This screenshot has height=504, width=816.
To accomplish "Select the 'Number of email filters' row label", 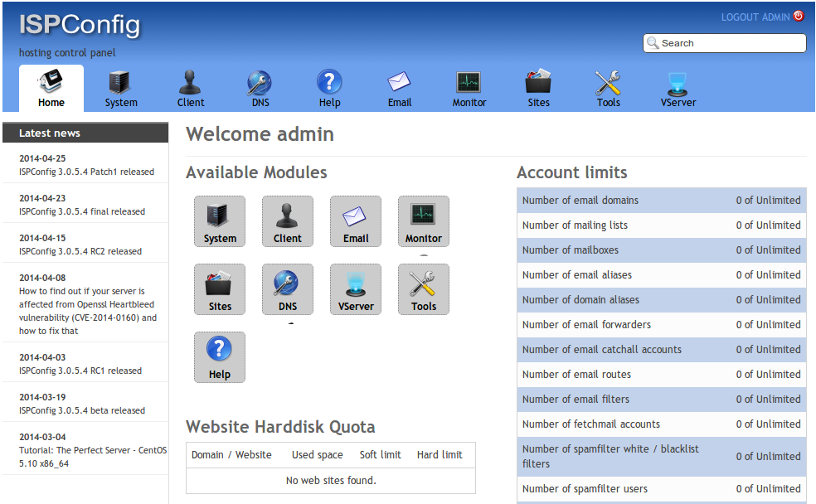I will pos(576,400).
